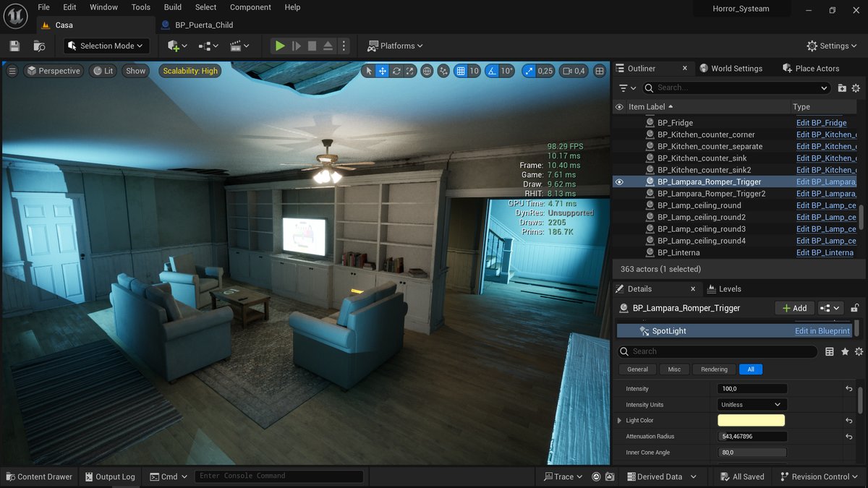Click the eye column header in Outliner
The image size is (868, 488).
tap(619, 107)
